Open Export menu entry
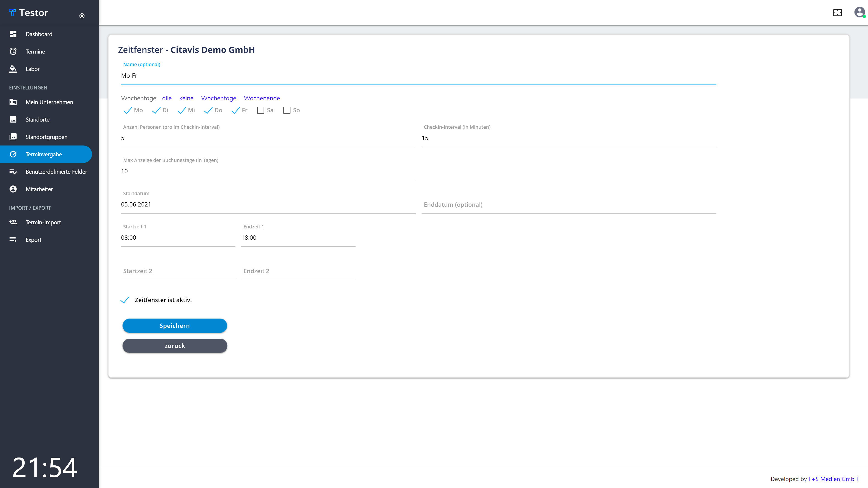Screen dimensions: 868x488 [46, 239]
